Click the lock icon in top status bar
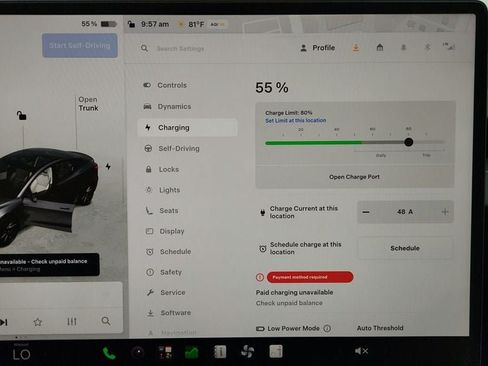Viewport: 488px width, 366px height. pyautogui.click(x=131, y=24)
